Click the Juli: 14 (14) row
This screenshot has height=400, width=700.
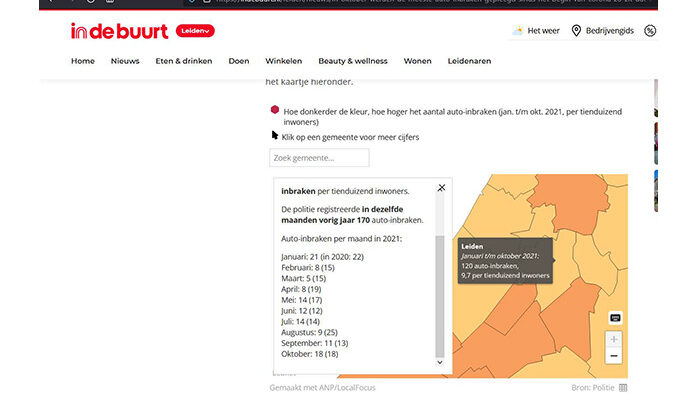coord(300,321)
